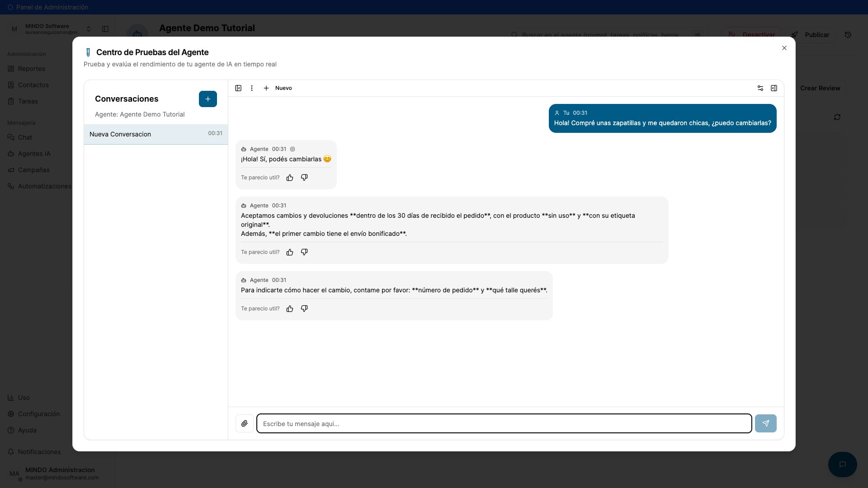Click the 'Buscar en el agente' search field
The image size is (868, 488).
point(606,35)
